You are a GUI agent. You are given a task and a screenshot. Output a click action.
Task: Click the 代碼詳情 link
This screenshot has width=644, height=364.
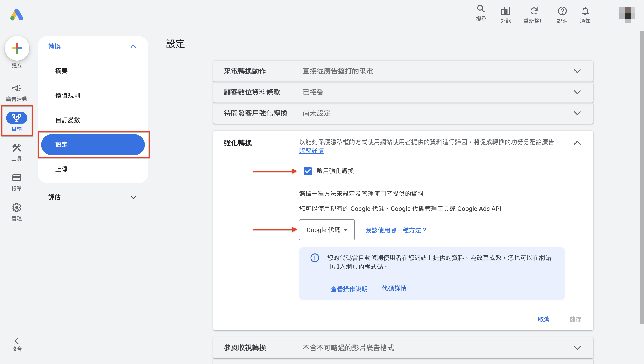click(394, 289)
